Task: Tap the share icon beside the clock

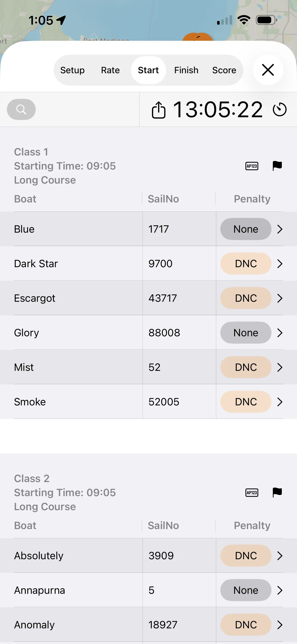Action: (158, 110)
